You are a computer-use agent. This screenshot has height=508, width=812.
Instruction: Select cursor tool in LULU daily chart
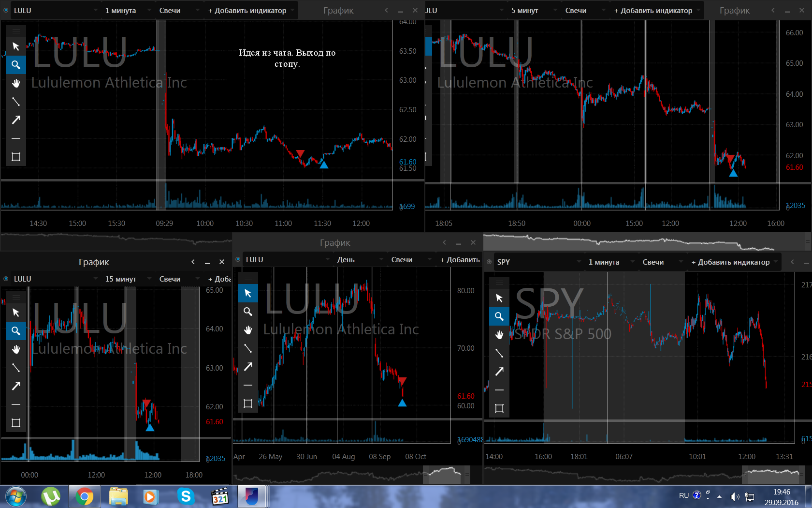(x=248, y=293)
